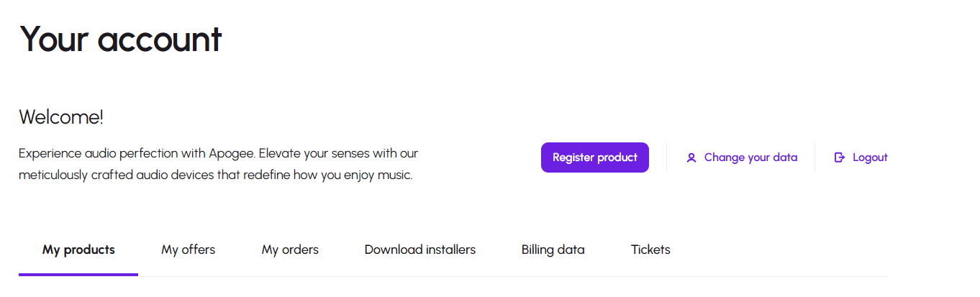Screen dimensions: 980x297
Task: Click the purple underline below My products
Action: click(78, 274)
